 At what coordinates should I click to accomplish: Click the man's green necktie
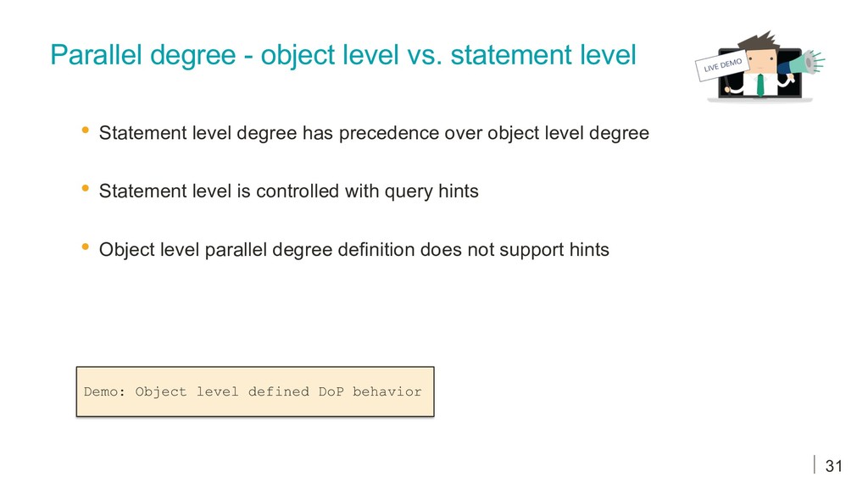click(x=760, y=85)
